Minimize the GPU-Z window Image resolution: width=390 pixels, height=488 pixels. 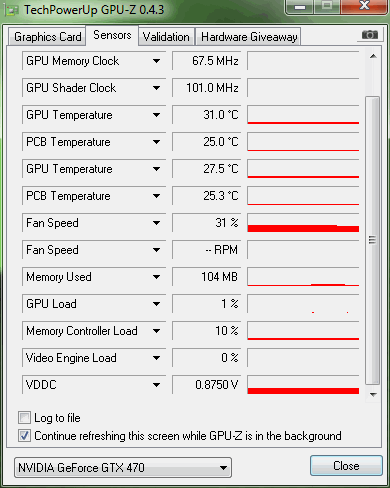tap(300, 7)
